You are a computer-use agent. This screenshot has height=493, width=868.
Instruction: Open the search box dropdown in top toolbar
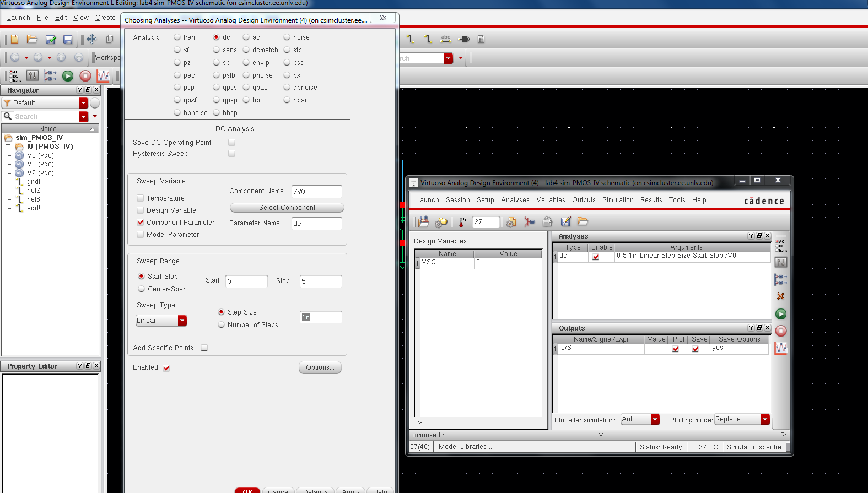(x=449, y=58)
